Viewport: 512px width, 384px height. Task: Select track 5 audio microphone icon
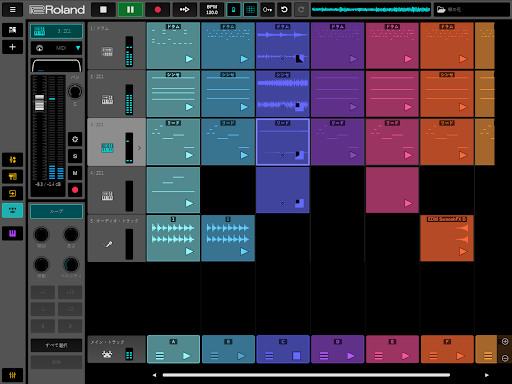(109, 244)
